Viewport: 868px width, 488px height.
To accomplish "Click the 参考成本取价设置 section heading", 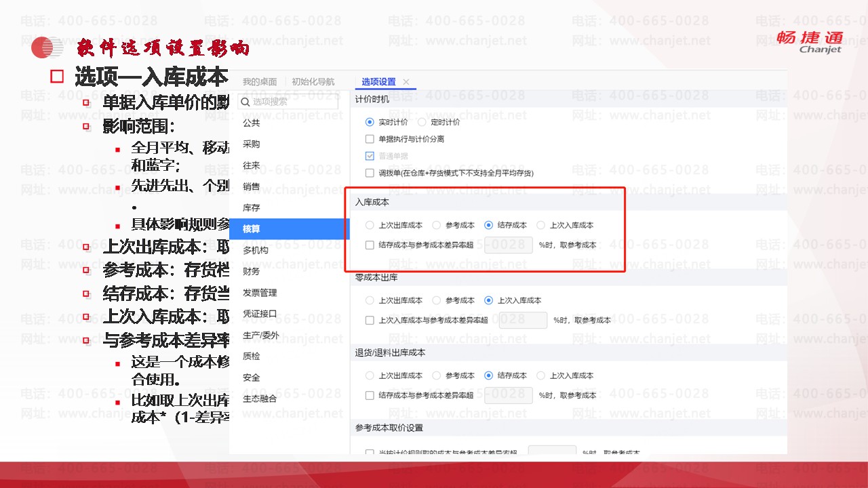I will pyautogui.click(x=389, y=428).
